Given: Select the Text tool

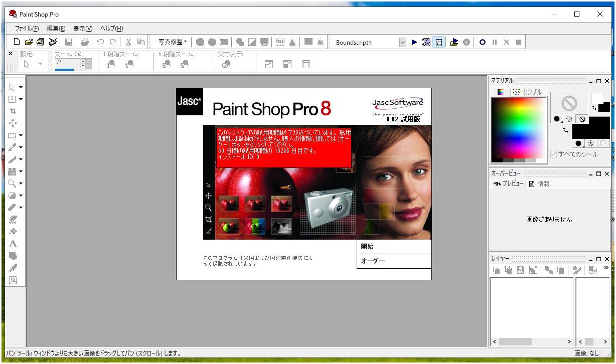Looking at the screenshot, I should click(x=13, y=244).
